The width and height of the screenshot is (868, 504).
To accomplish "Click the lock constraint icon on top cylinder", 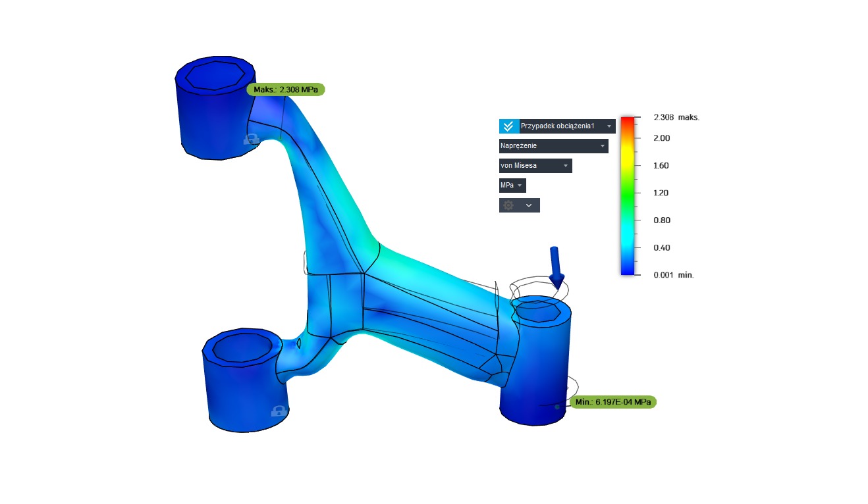I will pos(250,139).
